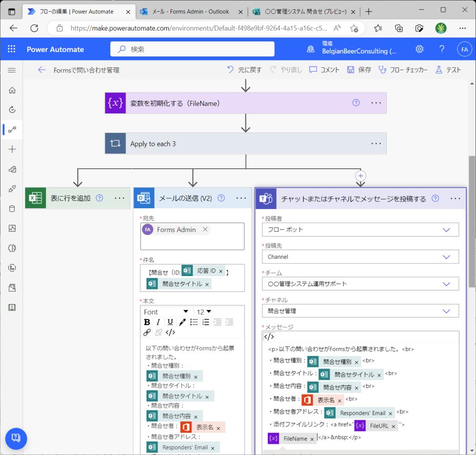
Task: Open options menu for メールの送信 (V2)
Action: point(241,198)
